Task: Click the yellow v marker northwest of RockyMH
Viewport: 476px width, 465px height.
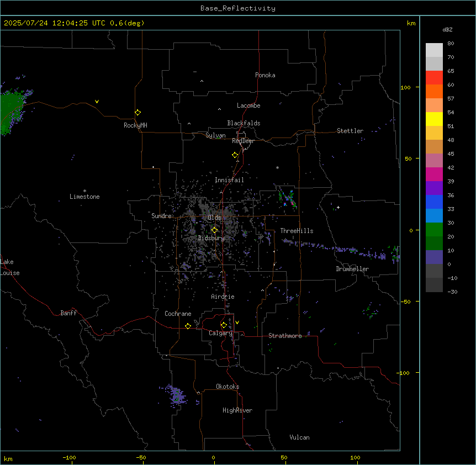Action: coord(97,102)
